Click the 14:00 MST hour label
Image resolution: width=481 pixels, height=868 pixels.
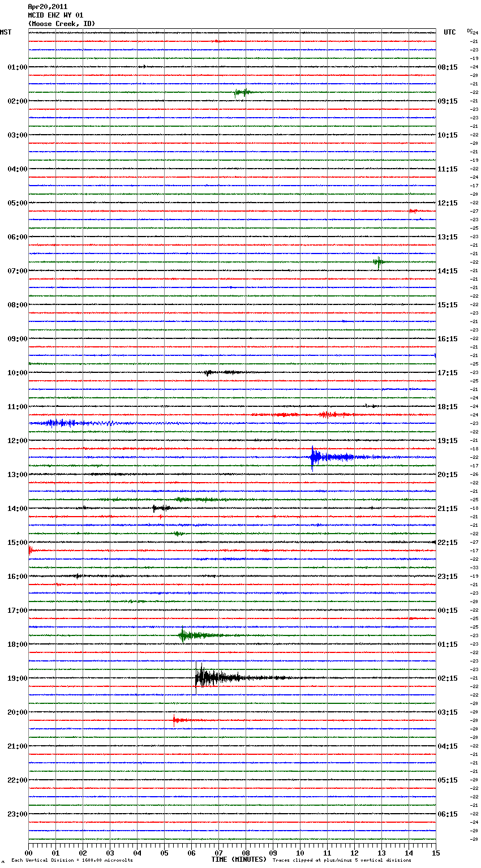[x=18, y=509]
